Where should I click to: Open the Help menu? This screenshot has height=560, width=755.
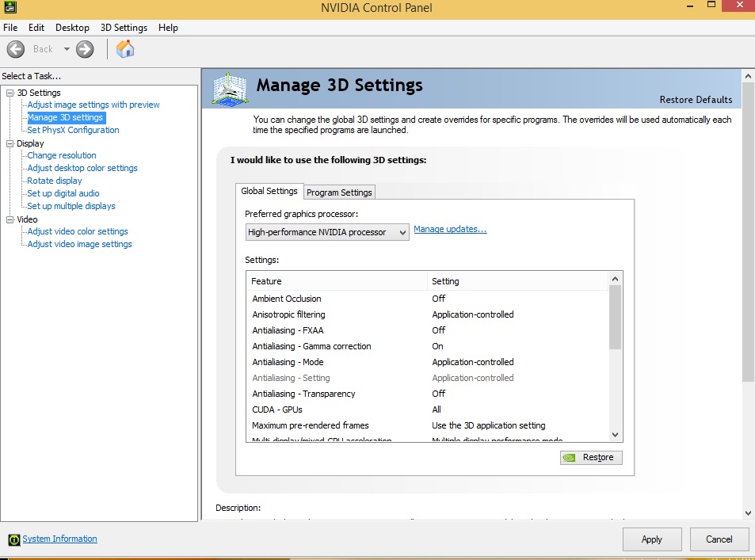click(168, 28)
